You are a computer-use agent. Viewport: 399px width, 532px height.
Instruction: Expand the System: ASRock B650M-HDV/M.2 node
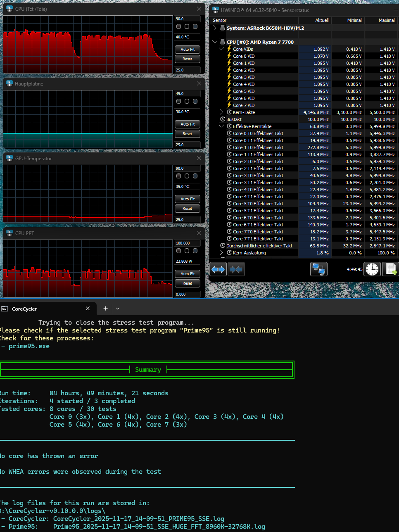click(x=215, y=28)
